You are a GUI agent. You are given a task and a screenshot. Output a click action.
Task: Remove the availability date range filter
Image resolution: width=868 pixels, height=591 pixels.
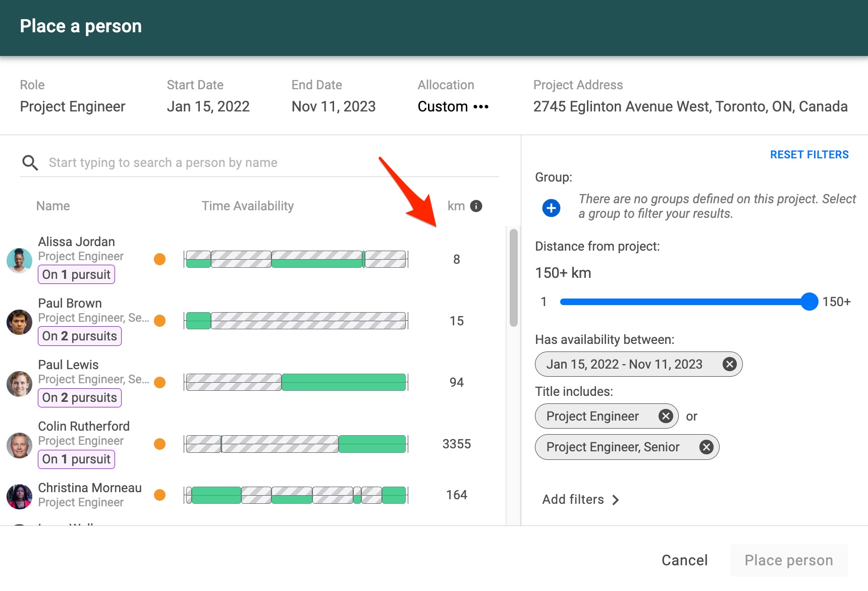(729, 364)
